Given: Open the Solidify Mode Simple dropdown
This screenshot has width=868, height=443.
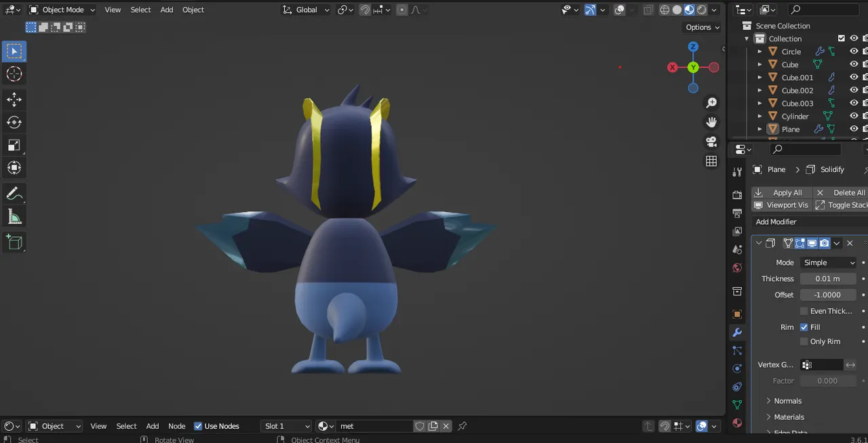Looking at the screenshot, I should pyautogui.click(x=828, y=262).
